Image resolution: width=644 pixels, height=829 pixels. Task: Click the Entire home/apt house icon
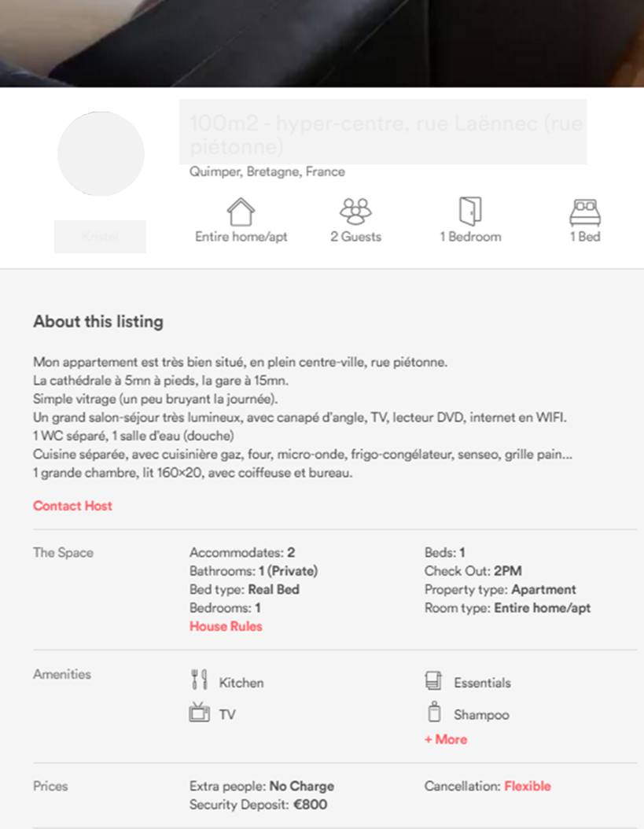(241, 212)
